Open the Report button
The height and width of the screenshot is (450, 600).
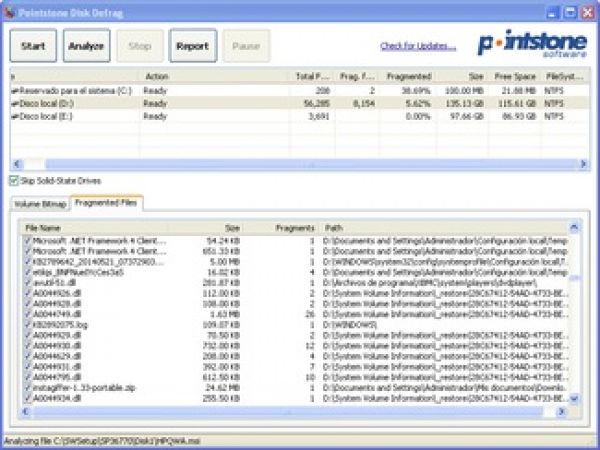tap(192, 46)
